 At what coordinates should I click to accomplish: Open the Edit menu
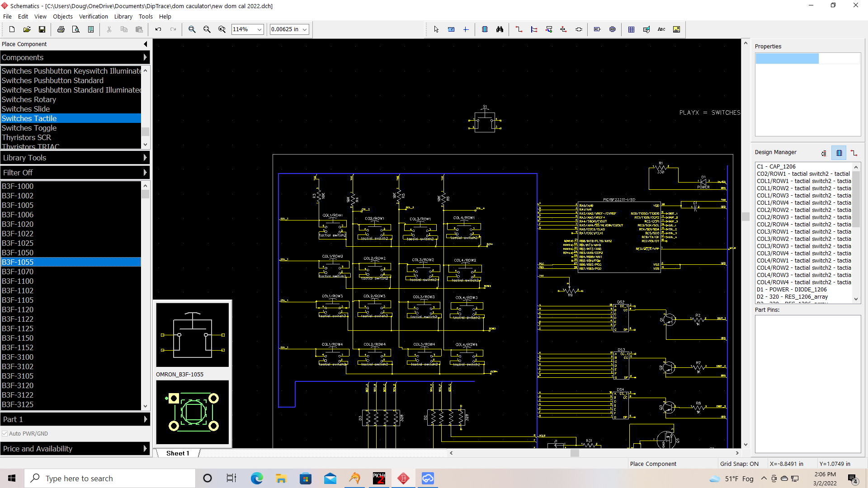[x=23, y=17]
